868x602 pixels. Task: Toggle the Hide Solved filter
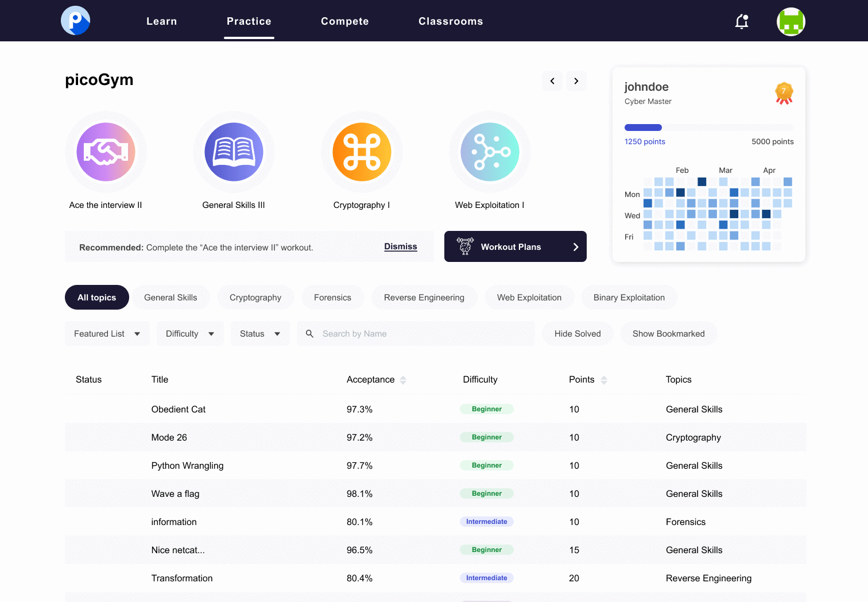pyautogui.click(x=578, y=334)
